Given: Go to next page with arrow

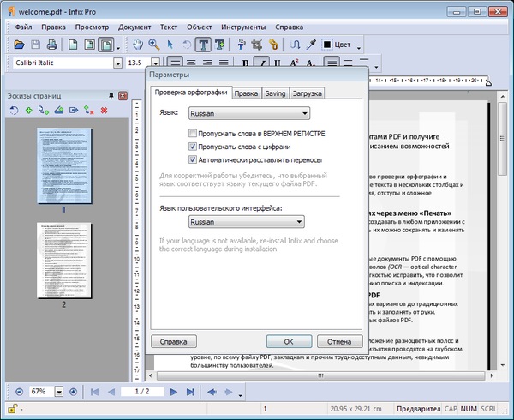Looking at the screenshot, I should coord(174,392).
